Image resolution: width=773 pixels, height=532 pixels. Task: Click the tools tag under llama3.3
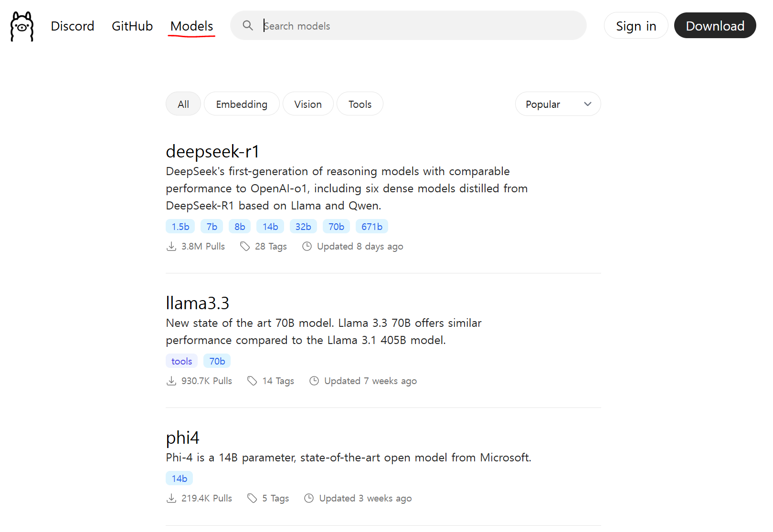(182, 361)
